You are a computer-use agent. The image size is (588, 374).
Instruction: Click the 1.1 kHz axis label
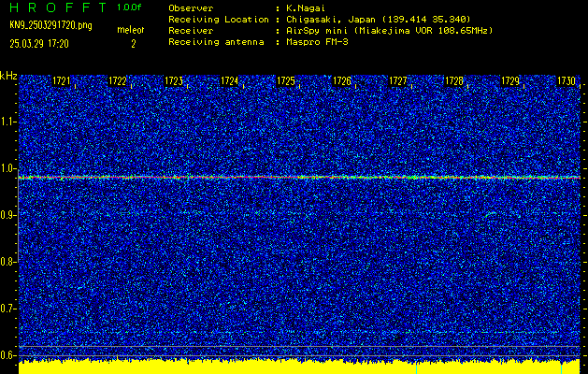click(7, 122)
